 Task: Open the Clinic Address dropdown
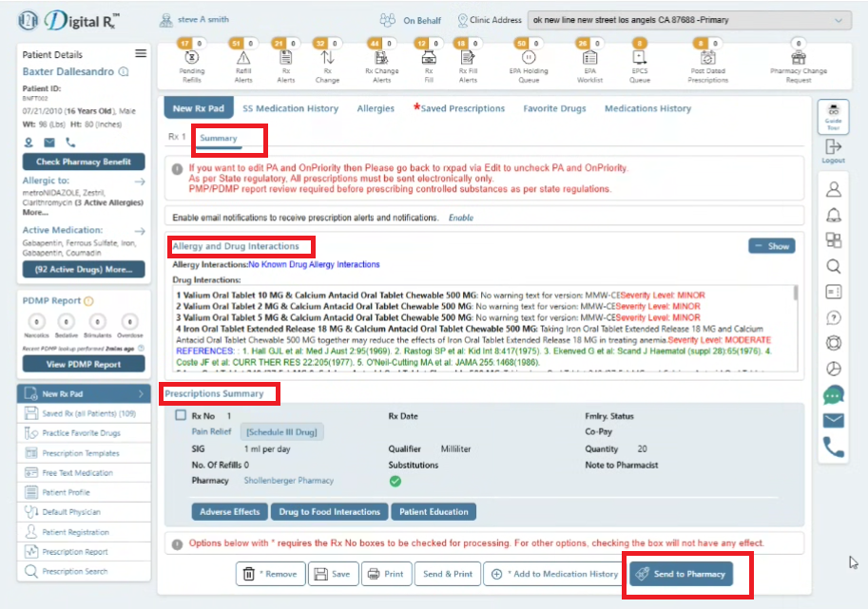pyautogui.click(x=690, y=21)
